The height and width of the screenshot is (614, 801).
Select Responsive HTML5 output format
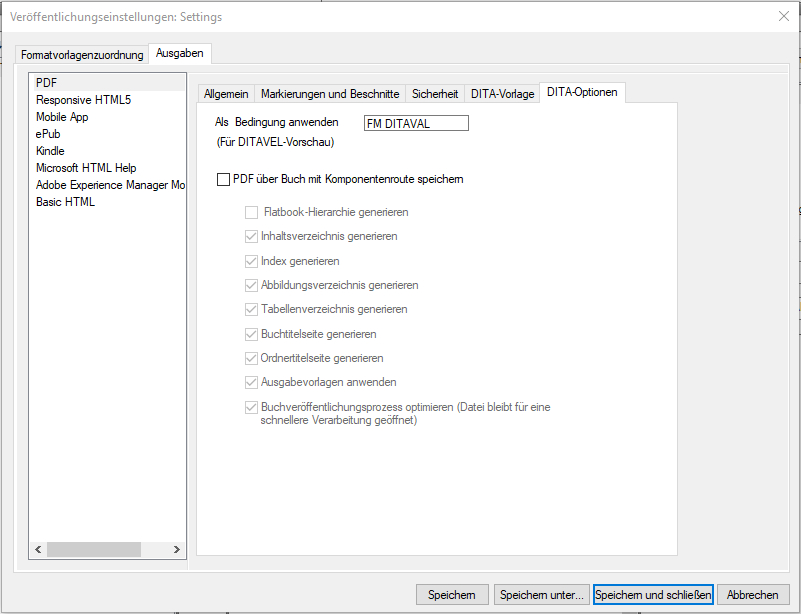point(83,100)
